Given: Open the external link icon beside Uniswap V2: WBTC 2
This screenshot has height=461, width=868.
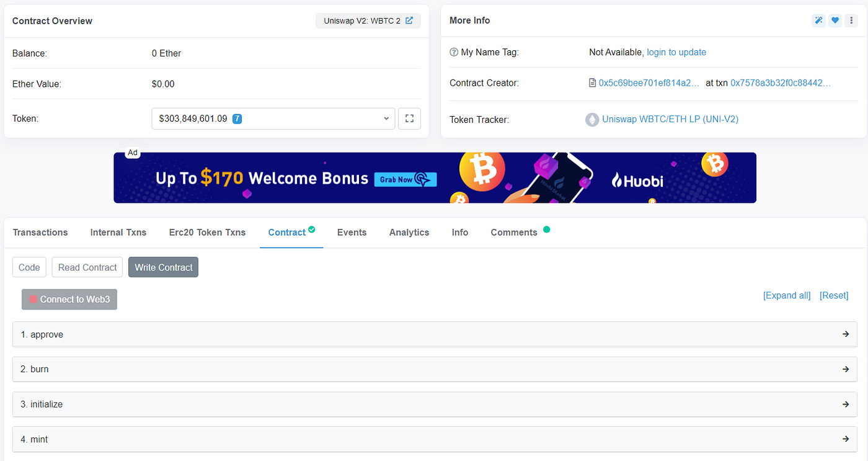Looking at the screenshot, I should 409,20.
